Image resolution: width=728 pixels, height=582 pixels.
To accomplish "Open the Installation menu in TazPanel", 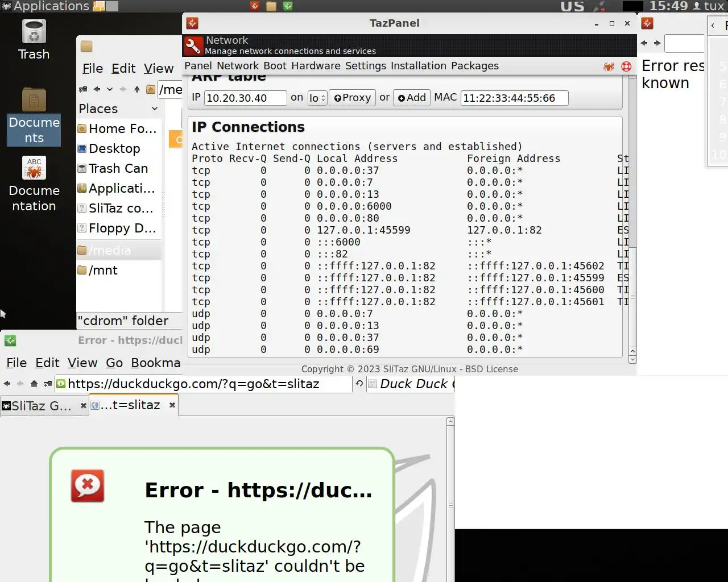I will (x=419, y=66).
